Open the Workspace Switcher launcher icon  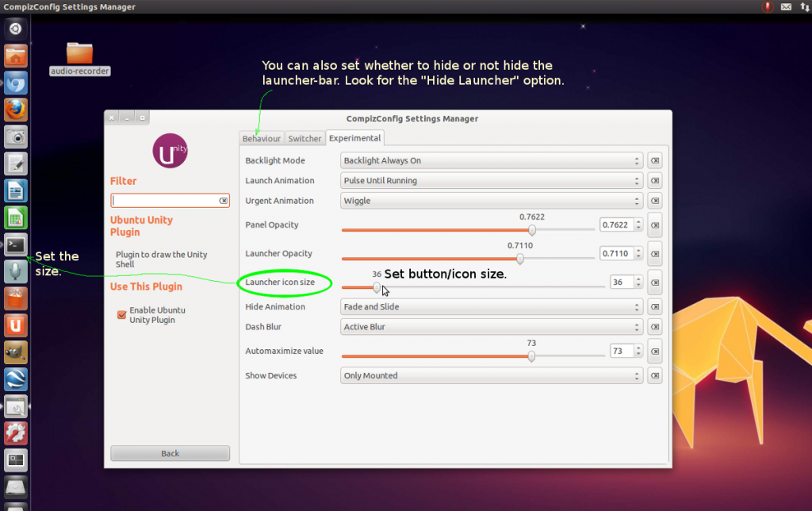pos(16,460)
